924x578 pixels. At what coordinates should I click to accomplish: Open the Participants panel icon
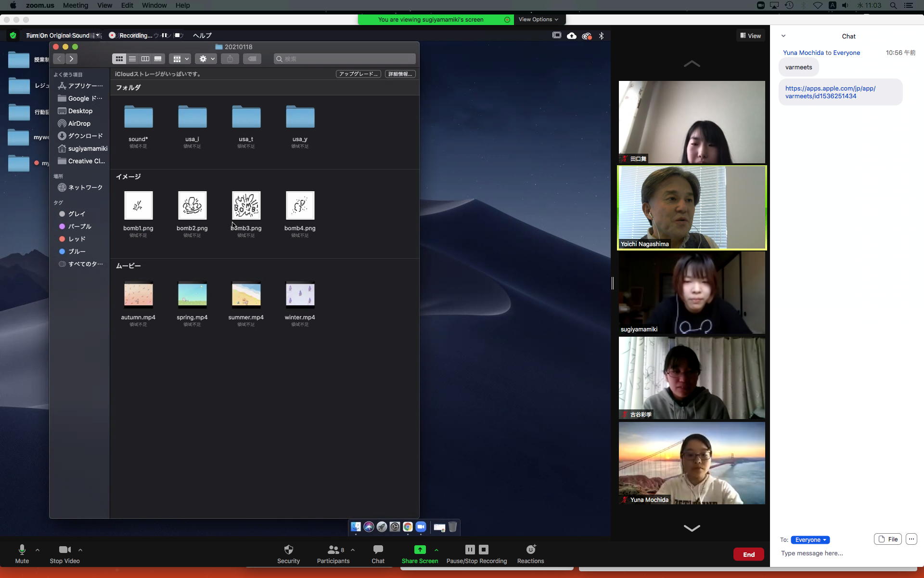tap(333, 550)
